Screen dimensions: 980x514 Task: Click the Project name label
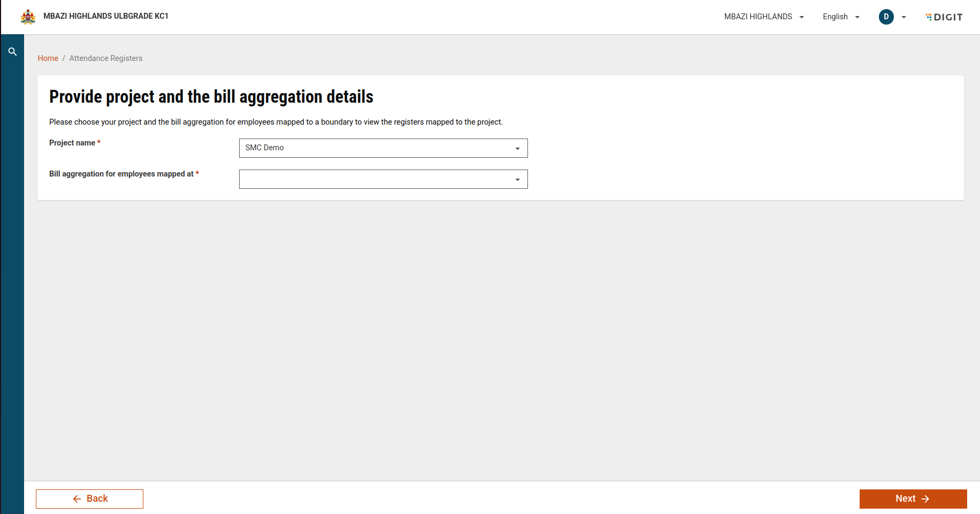[x=72, y=143]
